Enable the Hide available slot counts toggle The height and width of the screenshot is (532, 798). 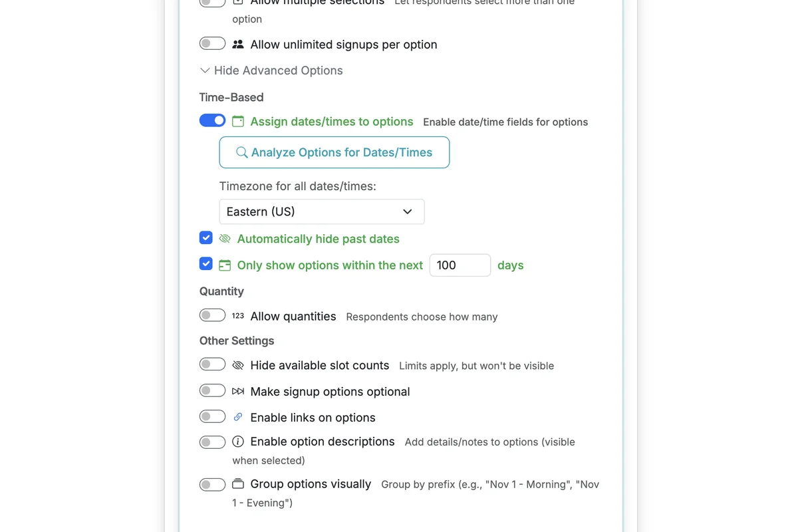point(212,364)
